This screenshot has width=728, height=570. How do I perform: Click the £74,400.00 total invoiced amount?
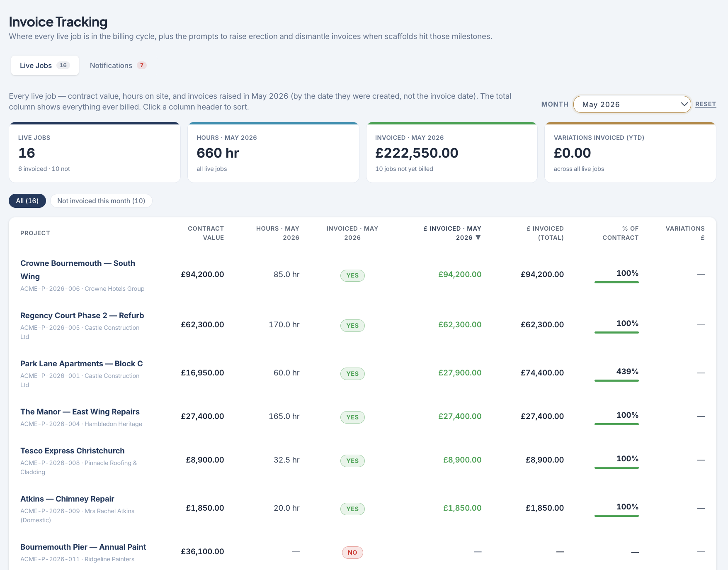tap(542, 373)
